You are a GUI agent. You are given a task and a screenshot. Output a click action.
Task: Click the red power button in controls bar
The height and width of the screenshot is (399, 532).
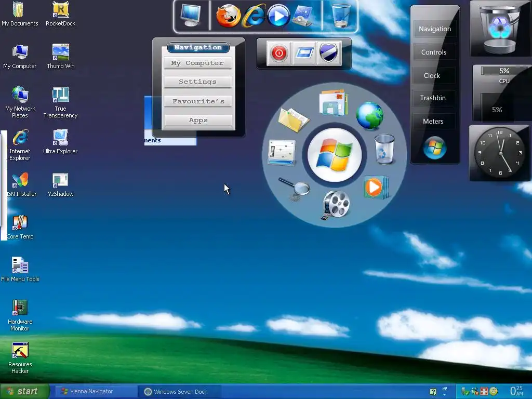(x=279, y=53)
